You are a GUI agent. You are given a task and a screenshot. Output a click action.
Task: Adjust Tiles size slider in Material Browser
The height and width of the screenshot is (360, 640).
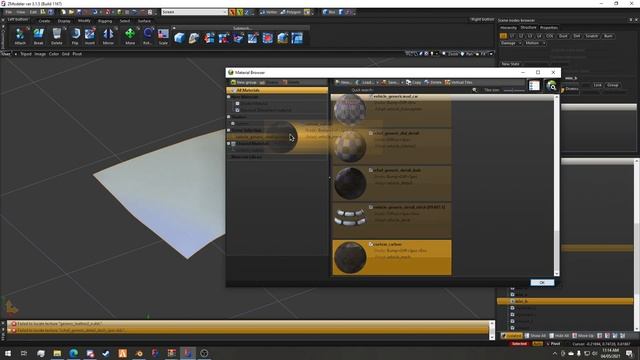514,90
